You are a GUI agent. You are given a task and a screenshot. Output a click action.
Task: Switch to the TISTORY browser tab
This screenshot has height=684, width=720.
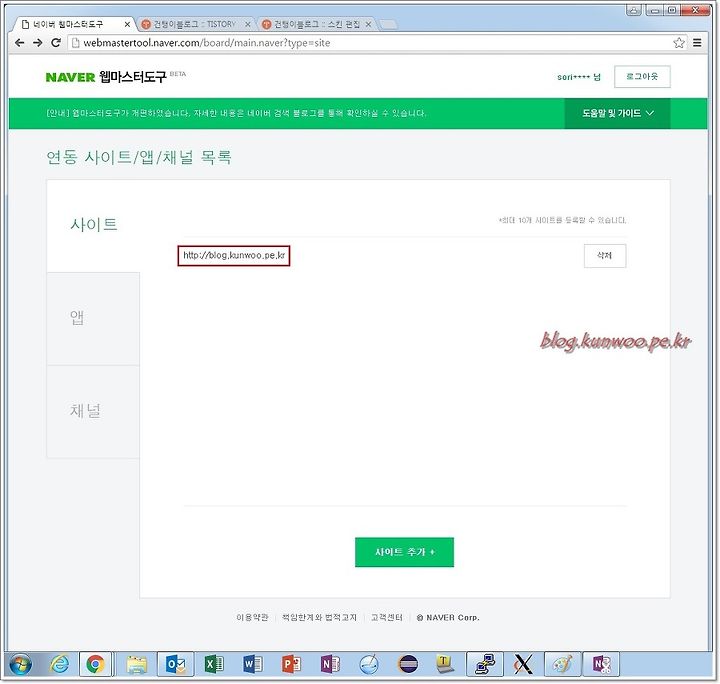pos(194,24)
